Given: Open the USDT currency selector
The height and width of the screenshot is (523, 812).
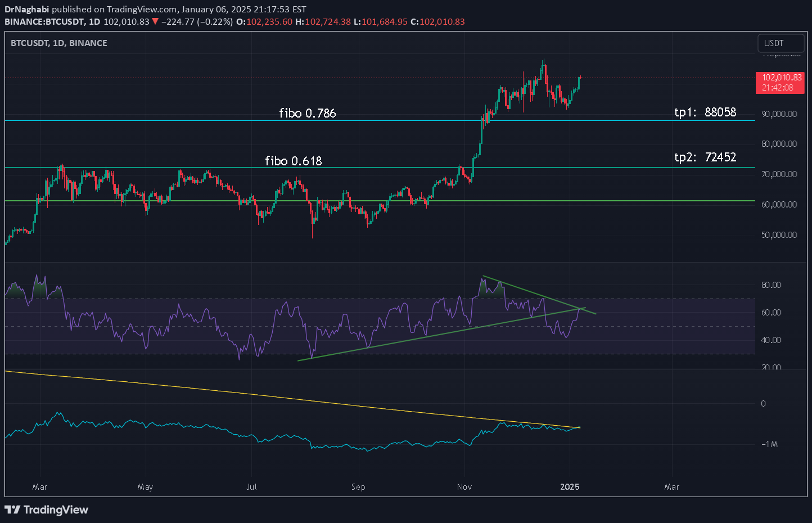Looking at the screenshot, I should click(x=781, y=43).
